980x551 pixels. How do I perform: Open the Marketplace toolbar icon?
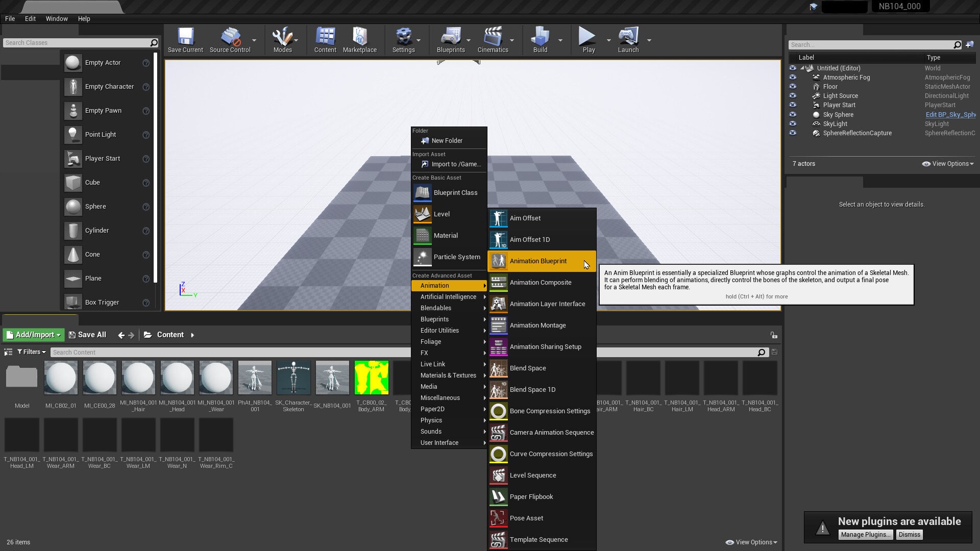coord(360,40)
